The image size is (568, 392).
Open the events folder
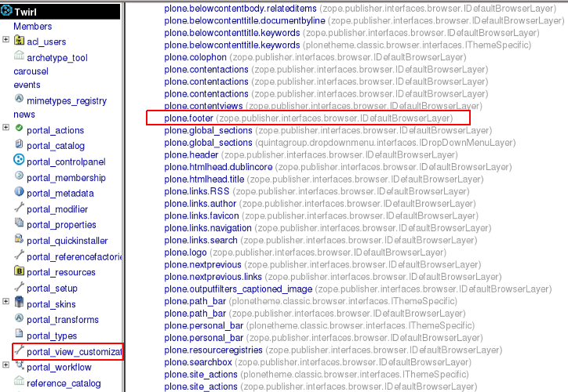click(27, 85)
